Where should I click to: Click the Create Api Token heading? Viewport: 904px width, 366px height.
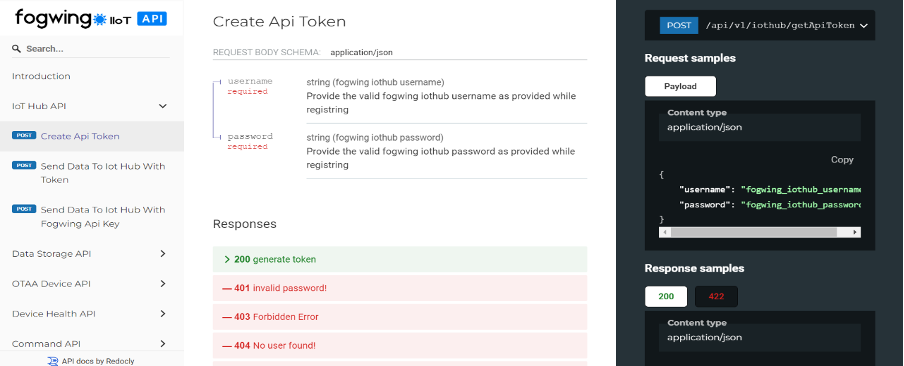pos(280,22)
